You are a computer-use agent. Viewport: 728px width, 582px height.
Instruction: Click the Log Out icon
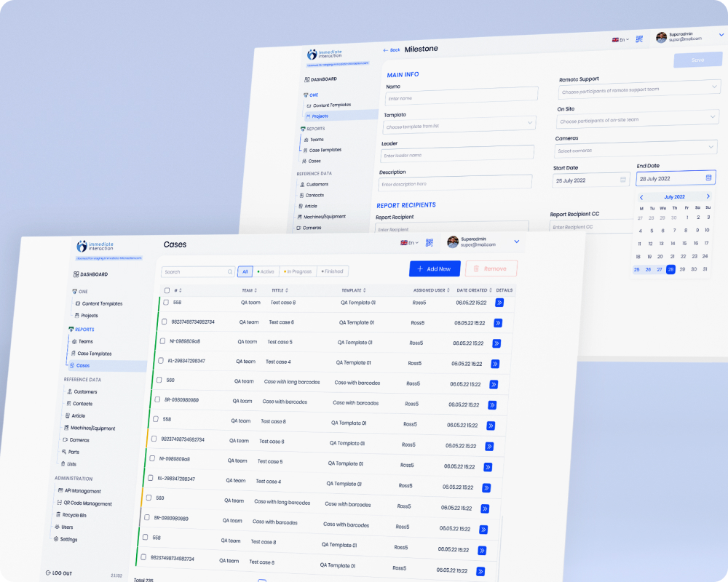click(x=48, y=573)
